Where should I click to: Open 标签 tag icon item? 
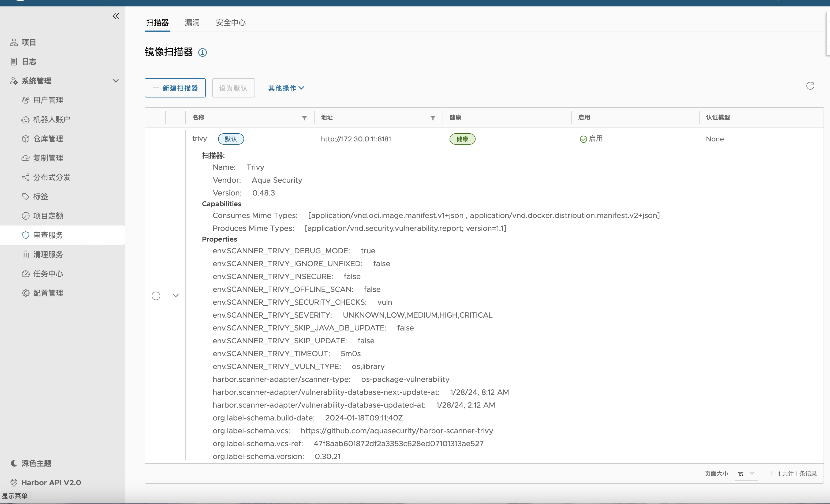point(40,196)
